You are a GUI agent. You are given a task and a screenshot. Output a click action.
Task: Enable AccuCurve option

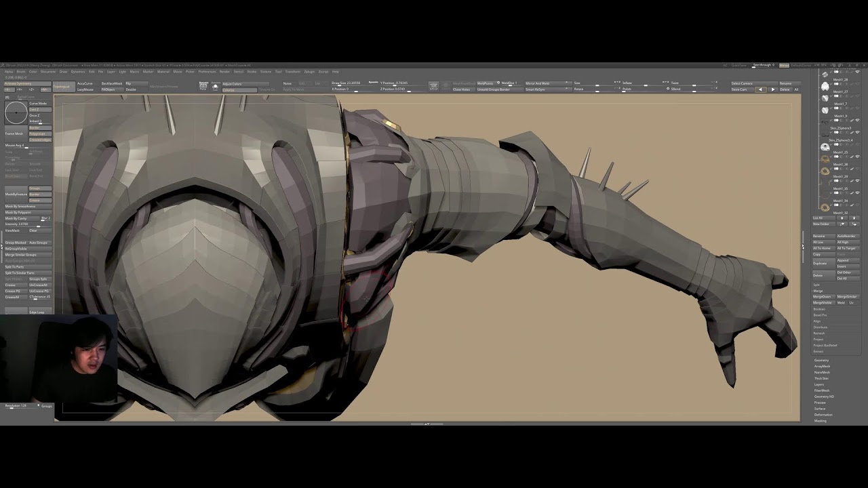[85, 83]
